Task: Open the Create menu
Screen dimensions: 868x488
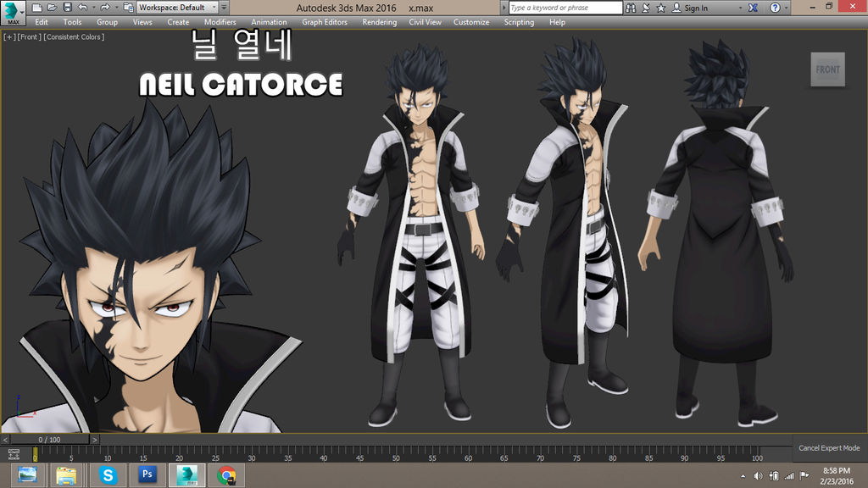Action: click(x=178, y=22)
